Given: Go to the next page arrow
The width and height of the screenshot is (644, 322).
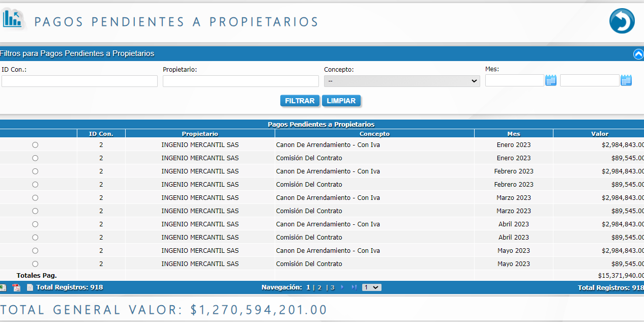Looking at the screenshot, I should [342, 287].
